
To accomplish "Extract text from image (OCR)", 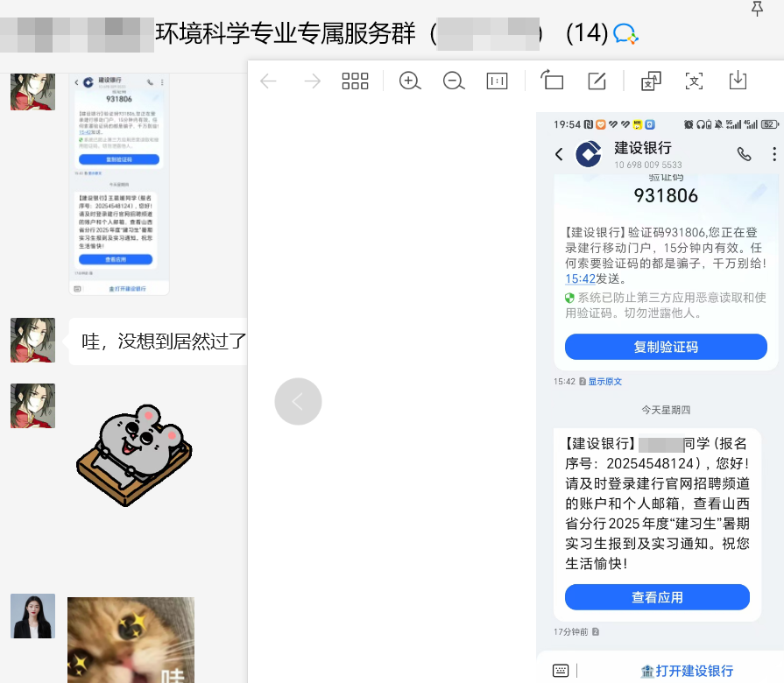I will click(x=695, y=81).
